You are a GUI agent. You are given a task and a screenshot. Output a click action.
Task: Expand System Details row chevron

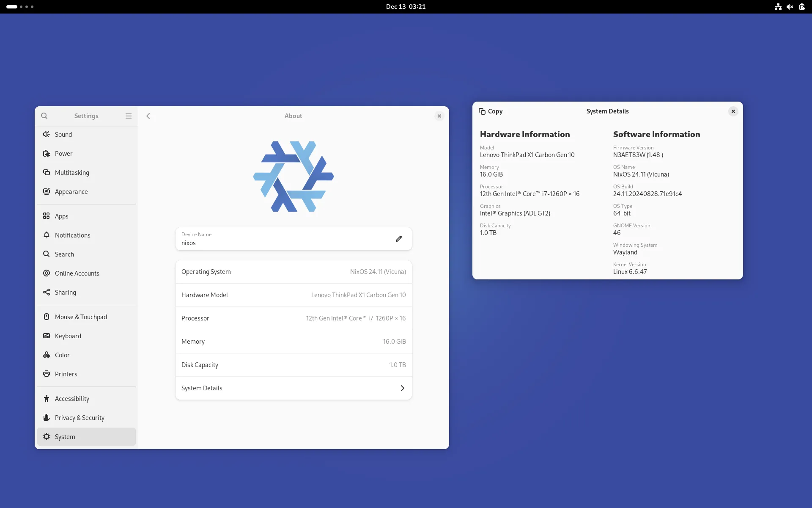point(402,388)
